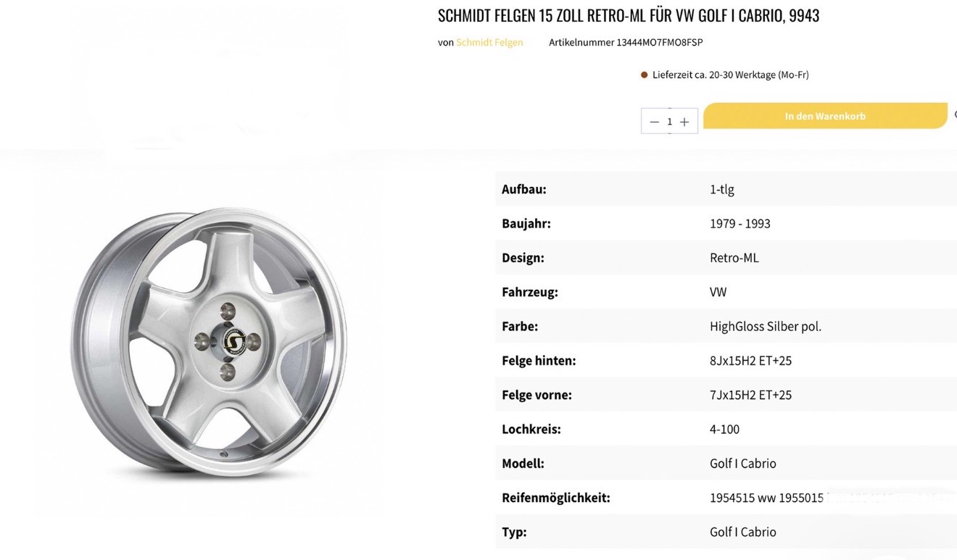Select the Typ row label
Viewport: 957px width, 560px height.
(x=514, y=532)
